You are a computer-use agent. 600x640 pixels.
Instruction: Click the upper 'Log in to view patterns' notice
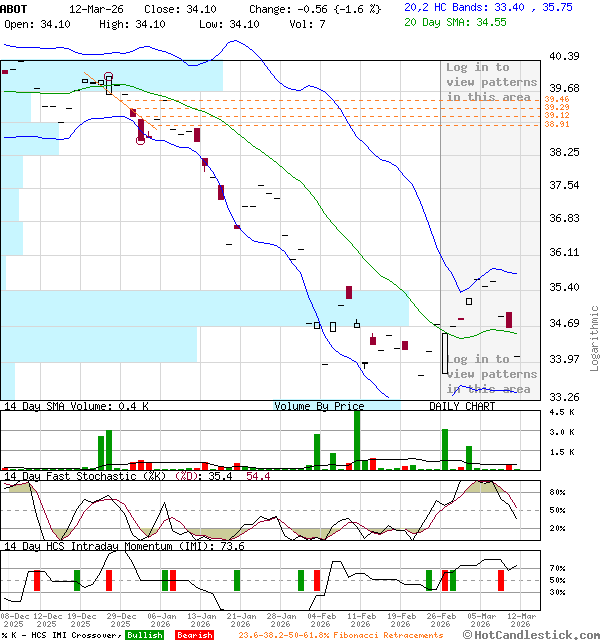point(489,82)
